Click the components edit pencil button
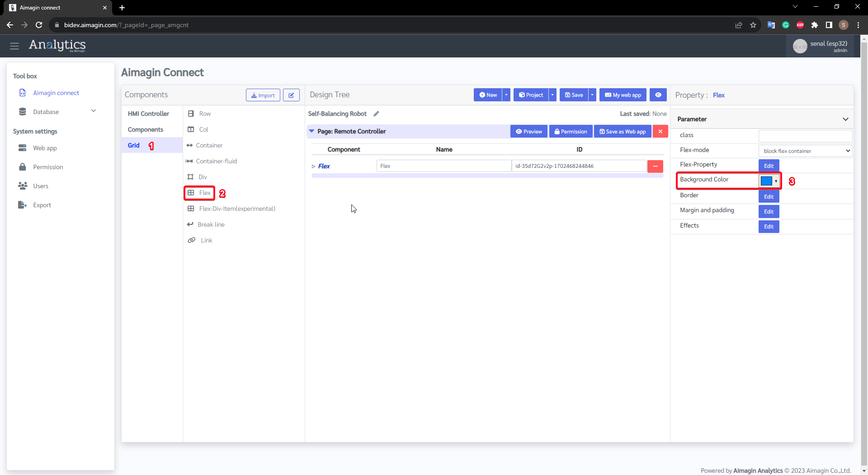The width and height of the screenshot is (868, 475). [291, 95]
